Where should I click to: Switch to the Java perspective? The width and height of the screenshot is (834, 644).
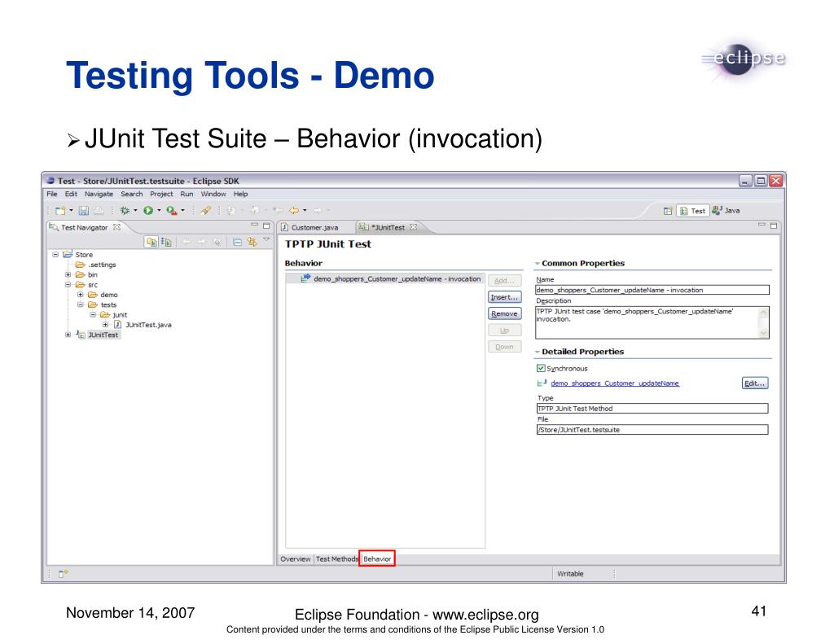click(726, 211)
